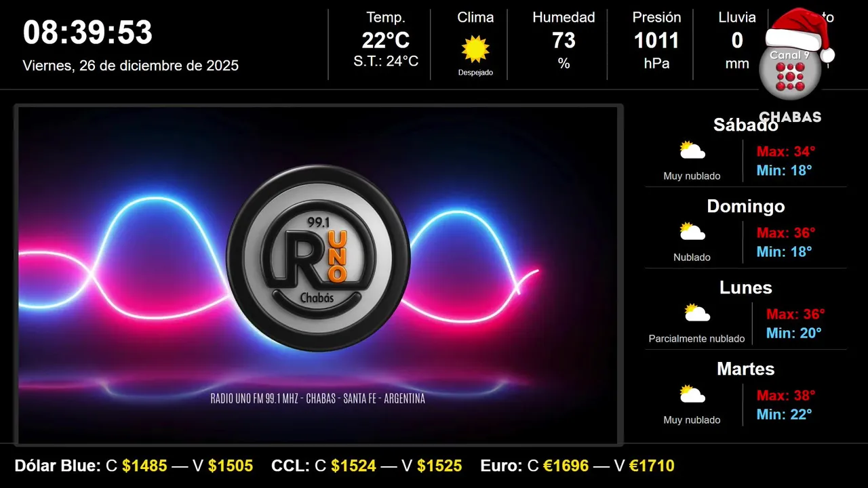Image resolution: width=868 pixels, height=488 pixels.
Task: Click Dólar Blue sell price $1505
Action: pyautogui.click(x=231, y=466)
